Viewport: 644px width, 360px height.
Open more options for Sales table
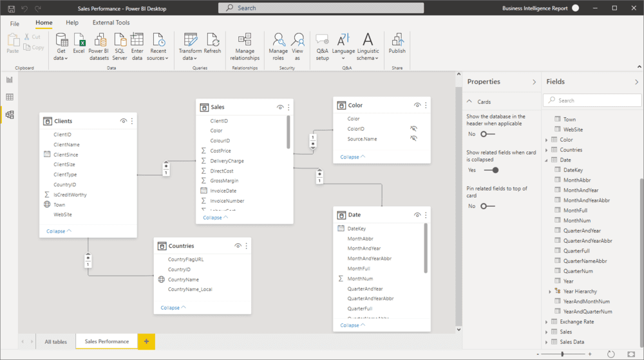point(289,107)
